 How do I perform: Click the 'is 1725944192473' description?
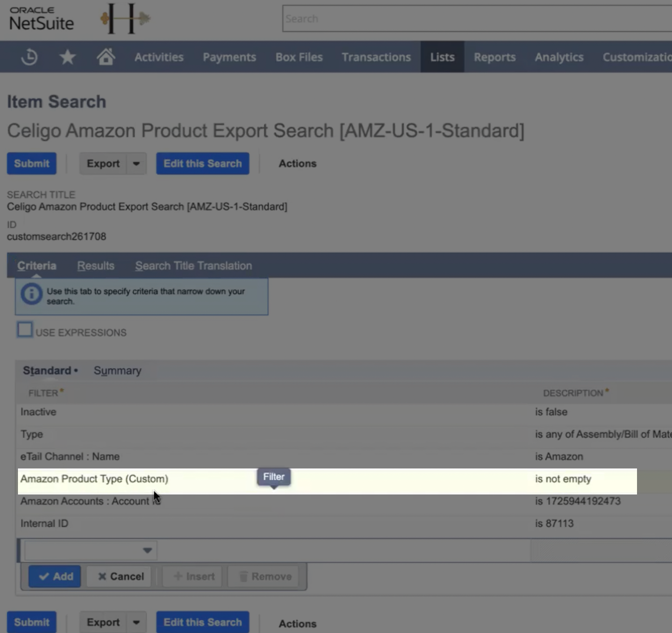tap(578, 501)
